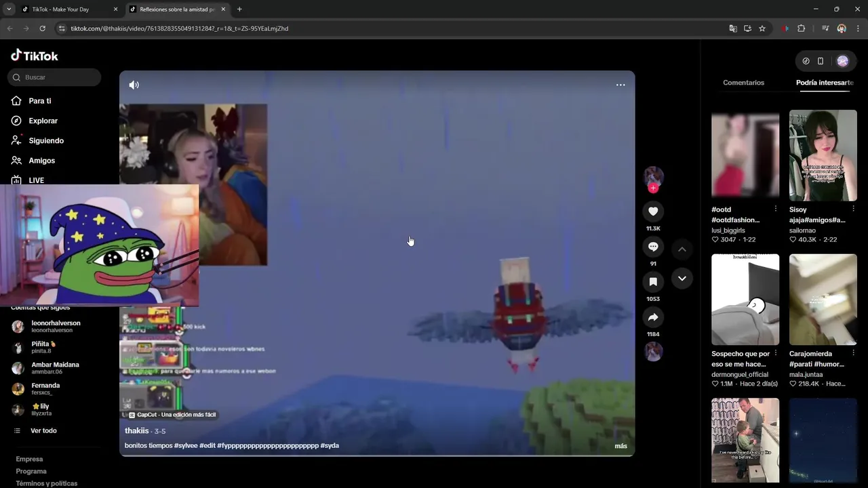Screen dimensions: 868x488
Task: Open the lusi_biggirls author name
Action: [x=728, y=230]
